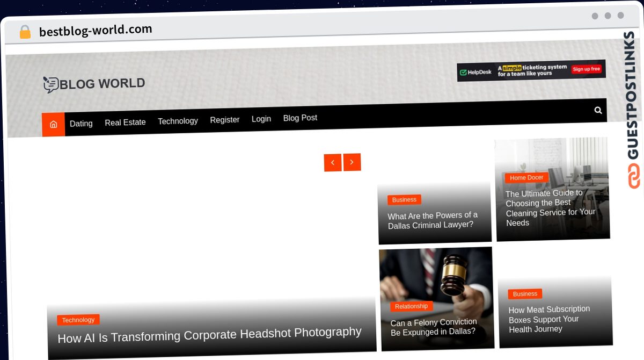Open the Real Estate menu item
This screenshot has height=360, width=644.
[x=125, y=122]
